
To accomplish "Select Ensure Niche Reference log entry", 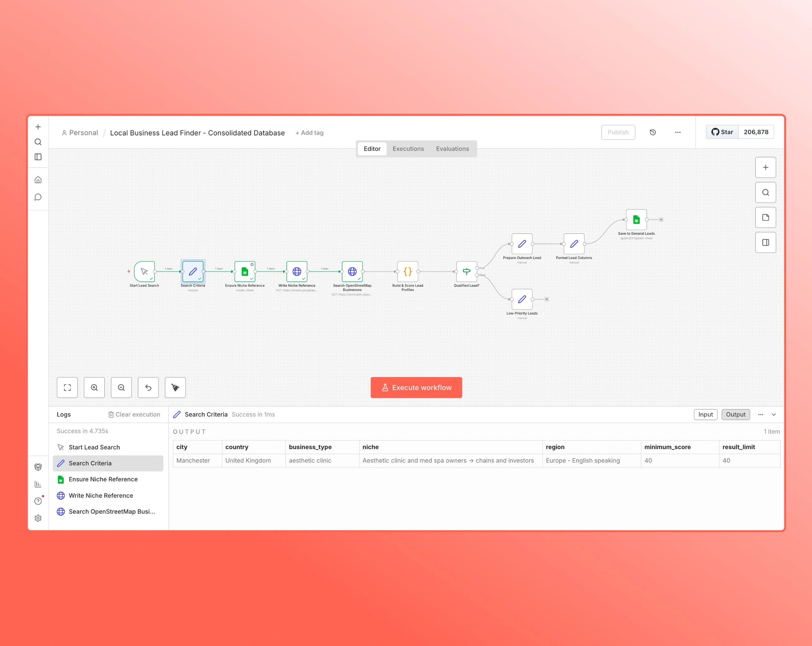I will coord(108,479).
